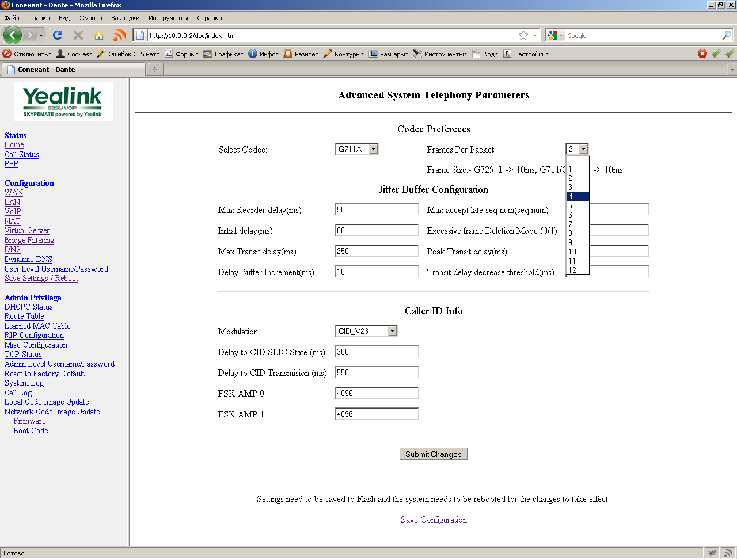Open the Размеры toolbar menu
737x560 pixels.
[x=388, y=54]
